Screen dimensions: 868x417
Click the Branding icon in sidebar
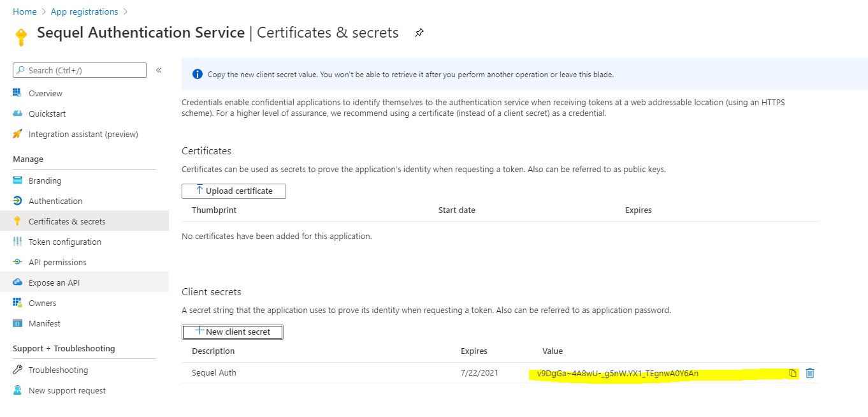pos(17,180)
